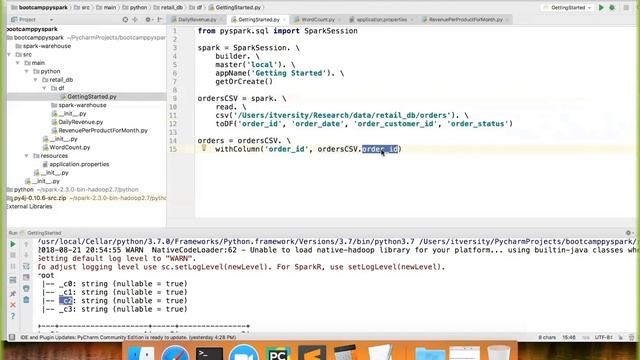Screen dimensions: 640x360
Task: Select application.properties in the project tree
Action: point(79,164)
